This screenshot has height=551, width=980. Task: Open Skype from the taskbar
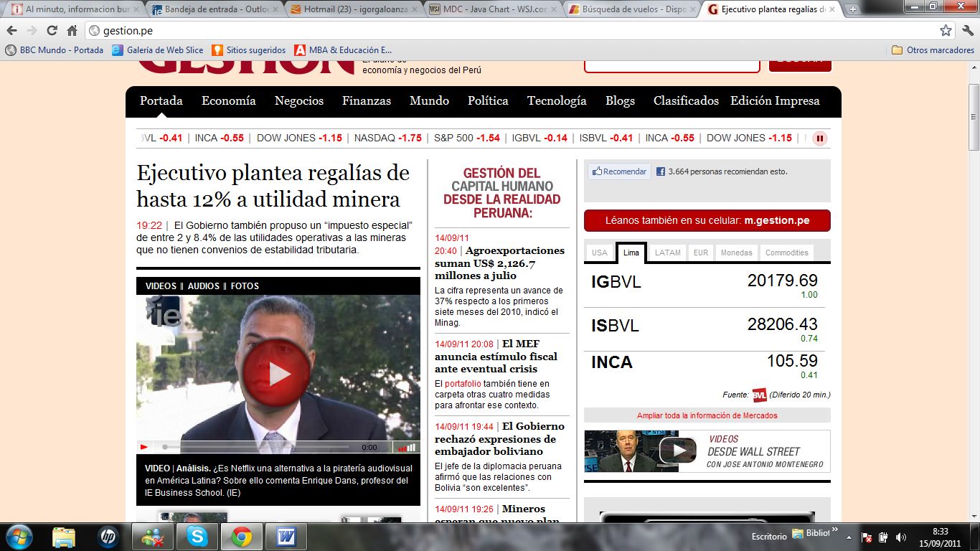click(x=197, y=537)
